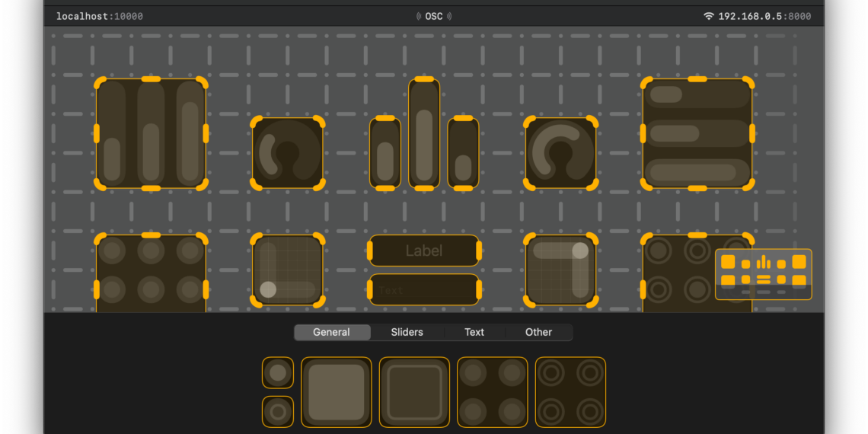Click the OSC protocol label in header
The image size is (868, 434).
tap(433, 16)
